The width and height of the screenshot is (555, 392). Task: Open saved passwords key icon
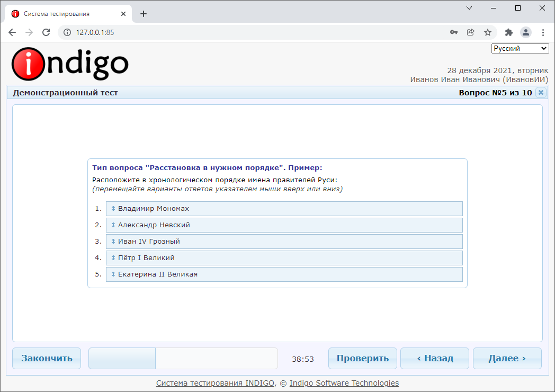point(454,32)
